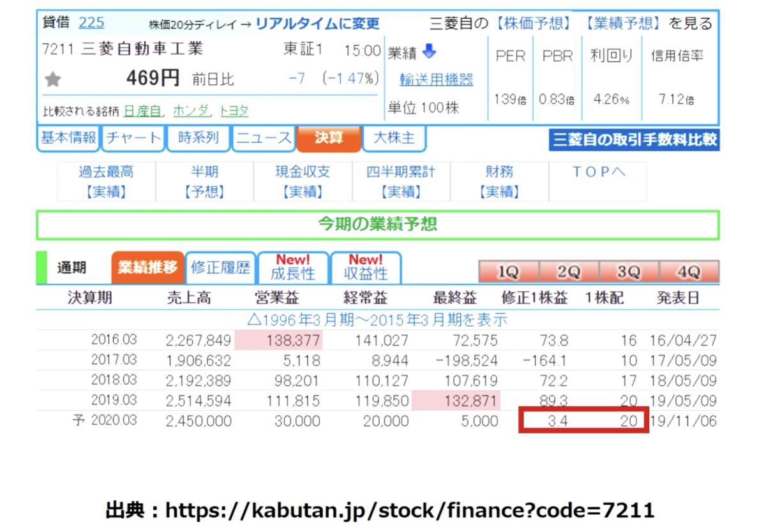Select the 2Q quarter button
The image size is (766, 532).
click(569, 272)
